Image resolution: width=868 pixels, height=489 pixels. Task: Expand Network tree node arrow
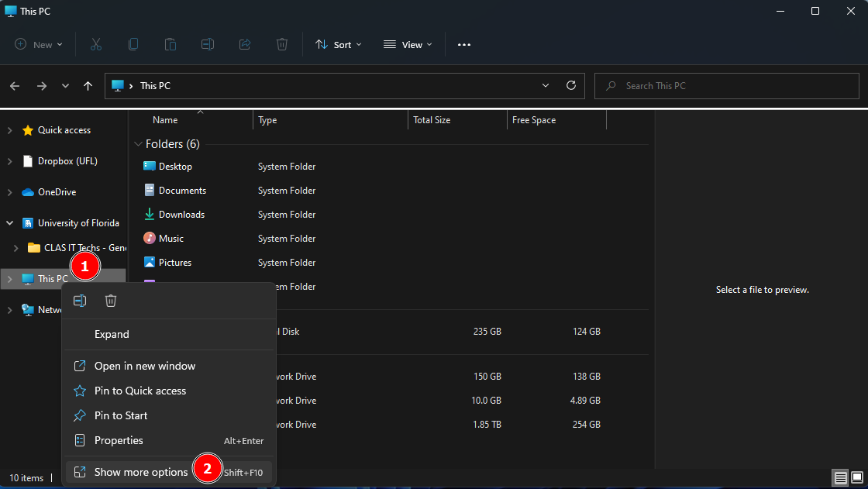[x=9, y=309]
